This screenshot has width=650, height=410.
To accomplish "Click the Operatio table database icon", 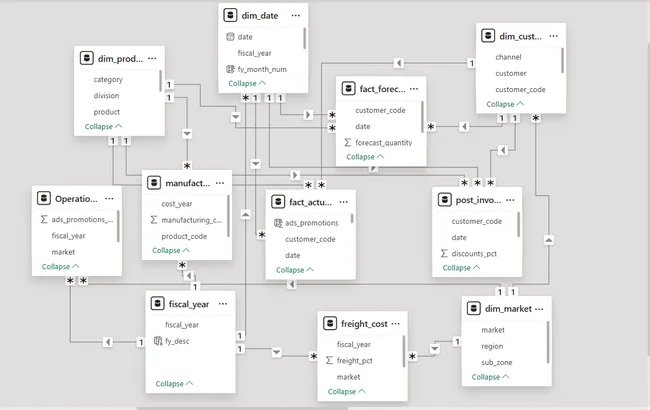I will coord(44,198).
